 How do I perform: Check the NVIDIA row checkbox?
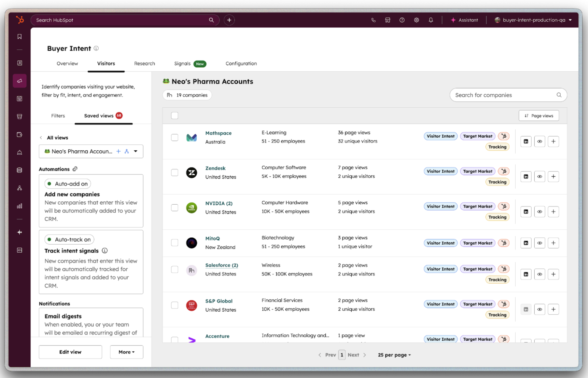(x=175, y=208)
